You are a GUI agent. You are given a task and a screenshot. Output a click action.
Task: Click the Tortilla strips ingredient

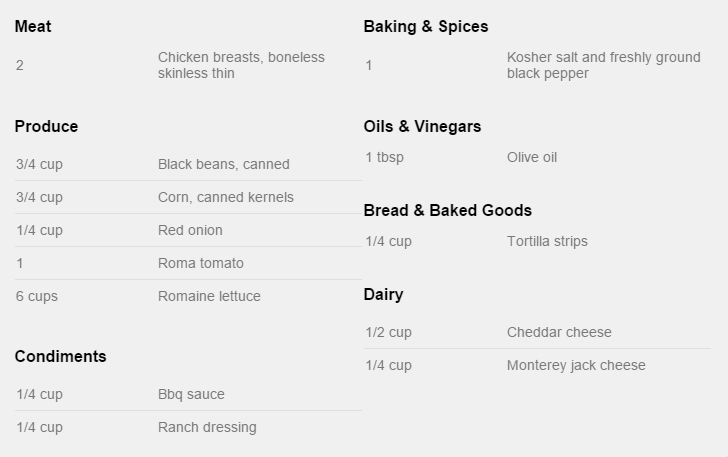click(x=547, y=242)
